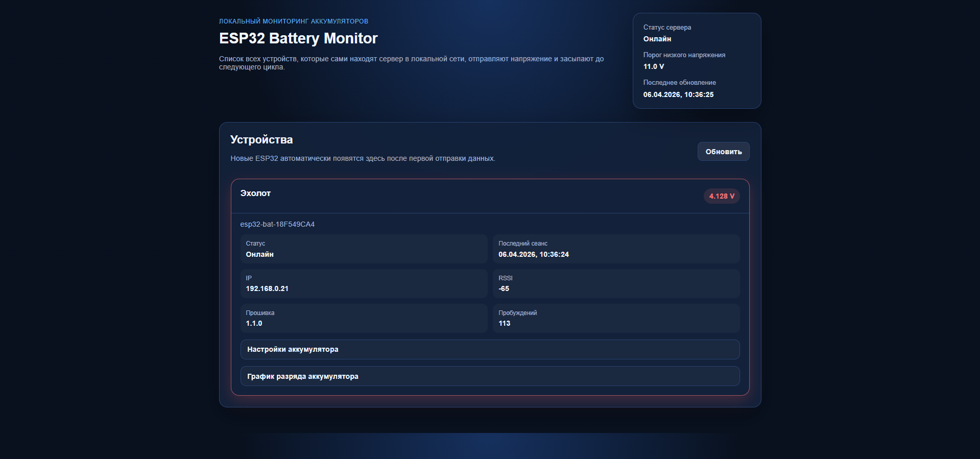Click the Последний сеанс timestamp
This screenshot has height=459, width=980.
pyautogui.click(x=534, y=254)
